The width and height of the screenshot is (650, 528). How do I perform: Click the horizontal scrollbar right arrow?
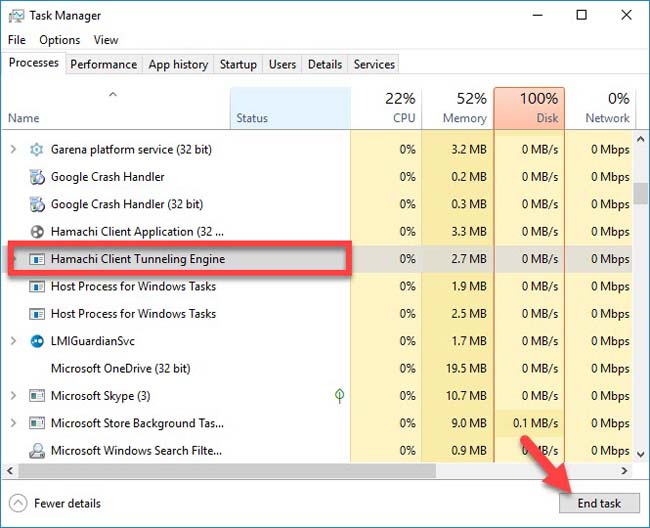[x=624, y=471]
